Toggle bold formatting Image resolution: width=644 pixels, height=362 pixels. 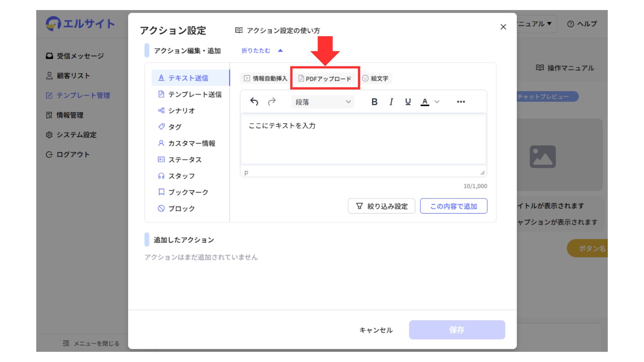pyautogui.click(x=374, y=102)
